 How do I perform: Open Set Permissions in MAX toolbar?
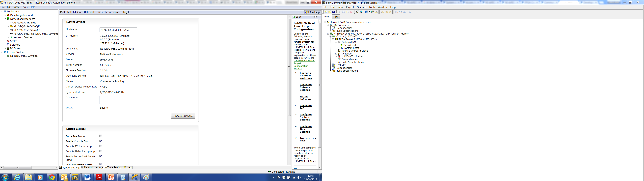tap(108, 12)
